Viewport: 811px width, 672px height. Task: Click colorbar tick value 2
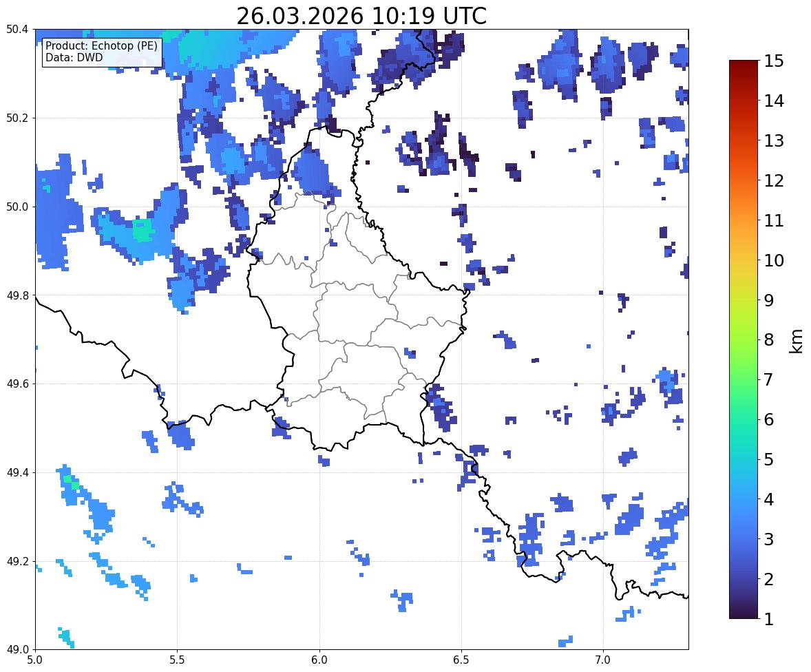coord(769,579)
